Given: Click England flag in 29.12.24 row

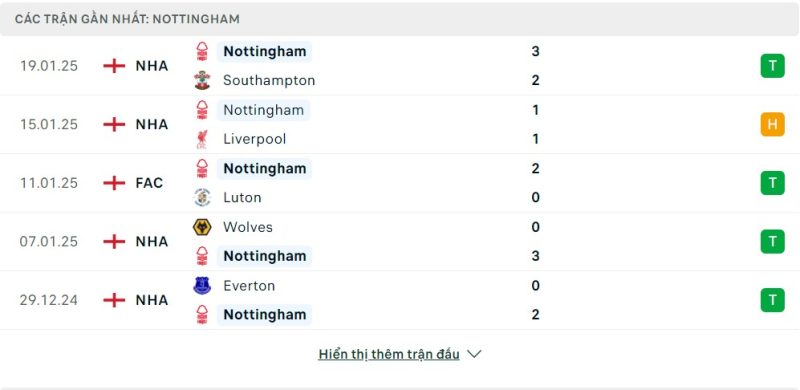Looking at the screenshot, I should click(114, 300).
